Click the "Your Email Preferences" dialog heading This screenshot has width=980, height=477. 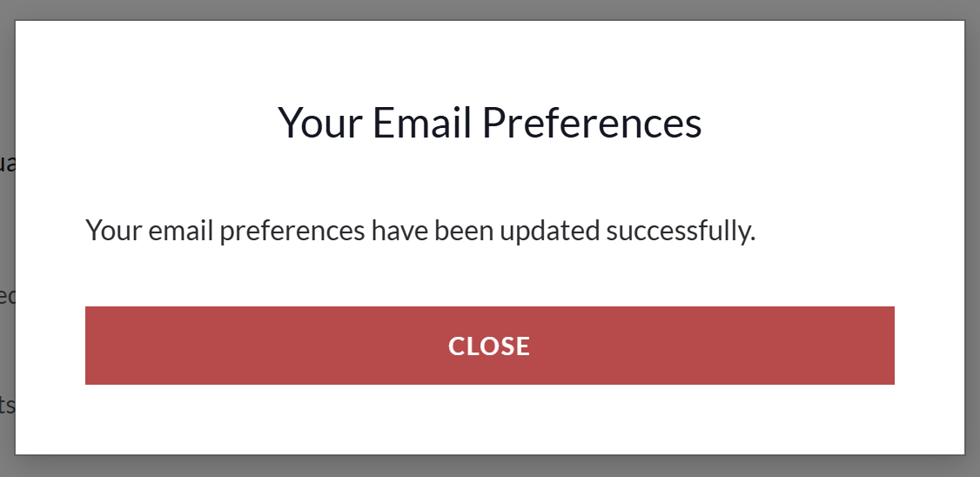pos(489,123)
